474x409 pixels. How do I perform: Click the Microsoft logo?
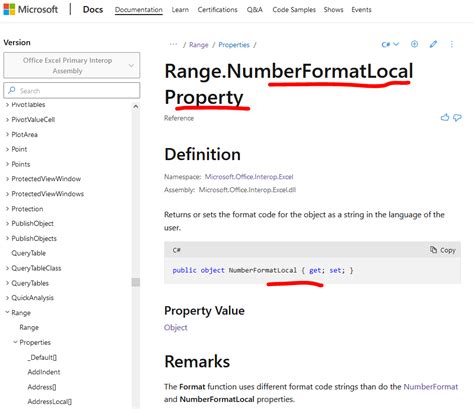click(31, 9)
